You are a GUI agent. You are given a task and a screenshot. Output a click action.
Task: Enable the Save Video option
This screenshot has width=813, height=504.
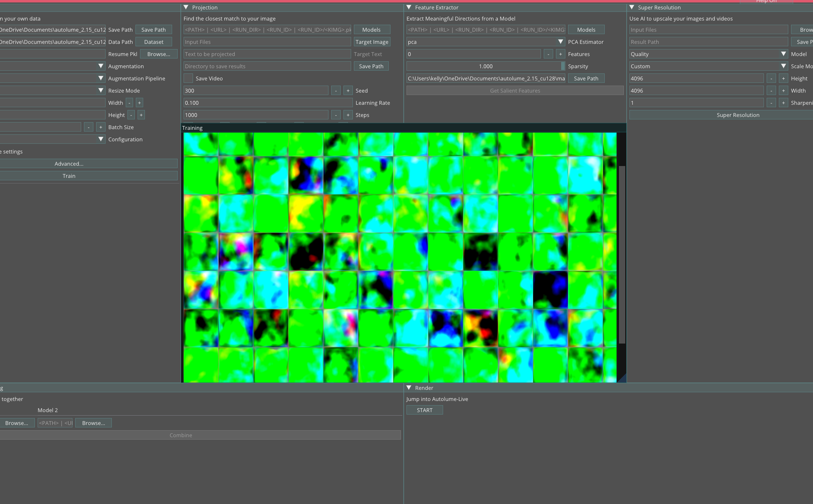(188, 78)
